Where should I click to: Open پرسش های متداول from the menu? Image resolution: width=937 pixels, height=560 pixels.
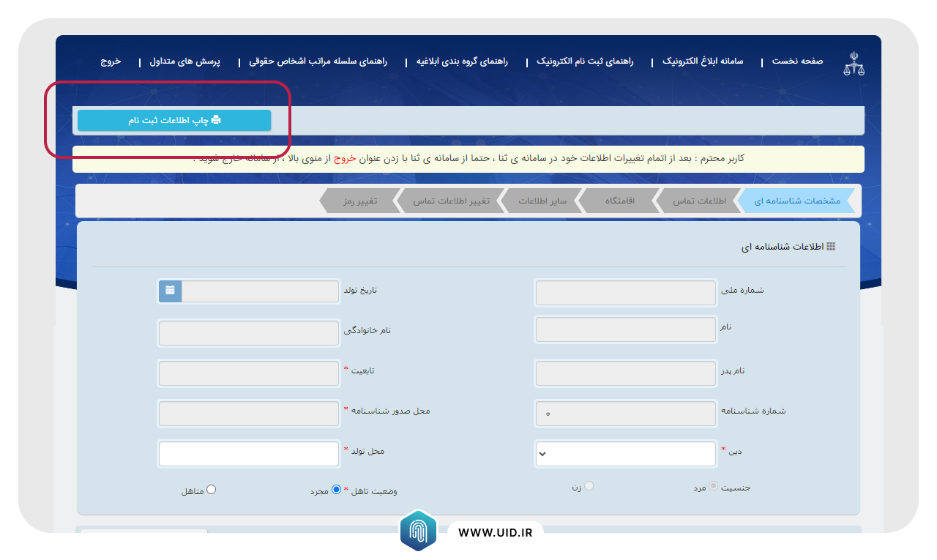[x=190, y=61]
